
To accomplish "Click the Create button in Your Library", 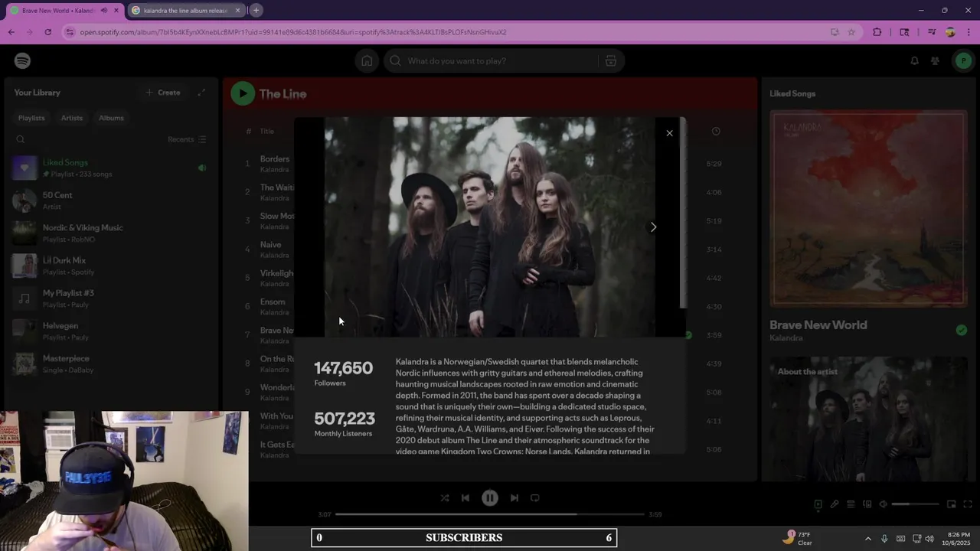I will pos(163,93).
